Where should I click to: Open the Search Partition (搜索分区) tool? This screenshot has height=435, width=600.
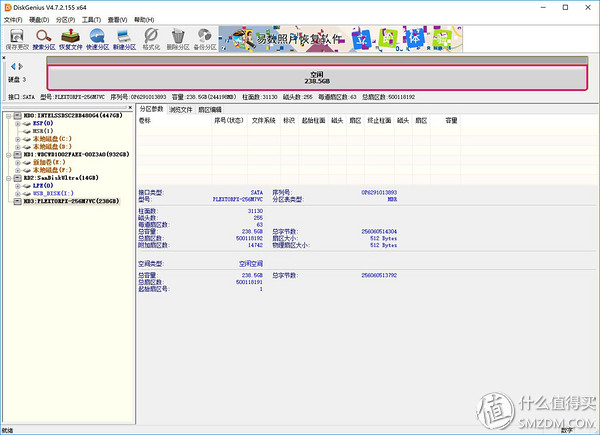44,39
